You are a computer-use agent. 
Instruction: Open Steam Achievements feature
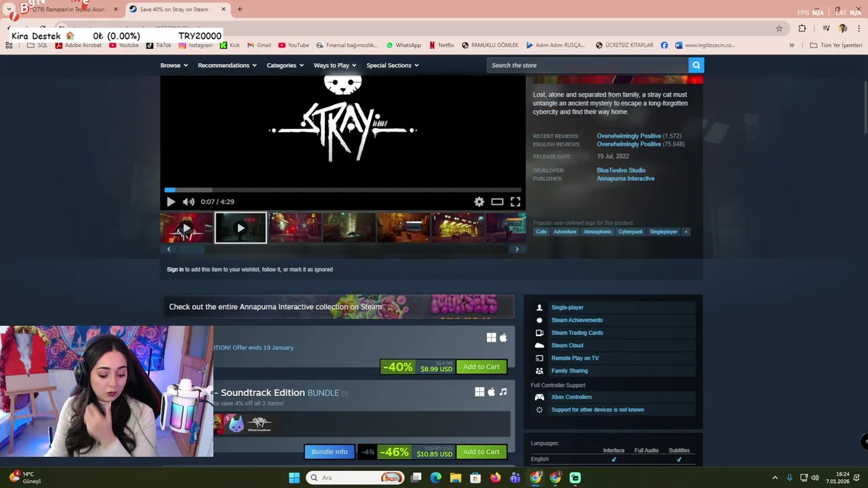click(x=577, y=320)
